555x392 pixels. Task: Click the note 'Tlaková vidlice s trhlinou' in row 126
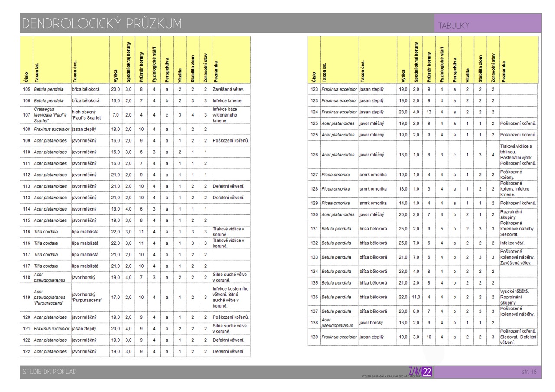click(x=519, y=155)
